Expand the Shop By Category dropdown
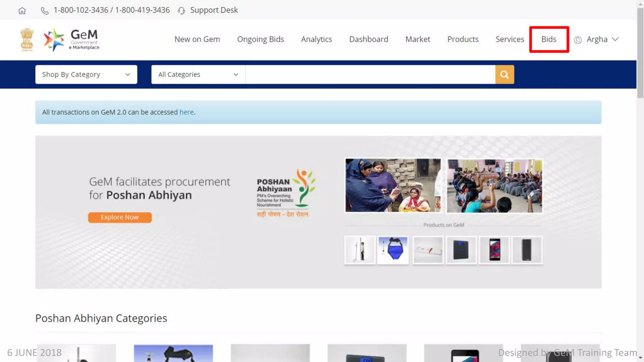The height and width of the screenshot is (362, 644). tap(86, 74)
